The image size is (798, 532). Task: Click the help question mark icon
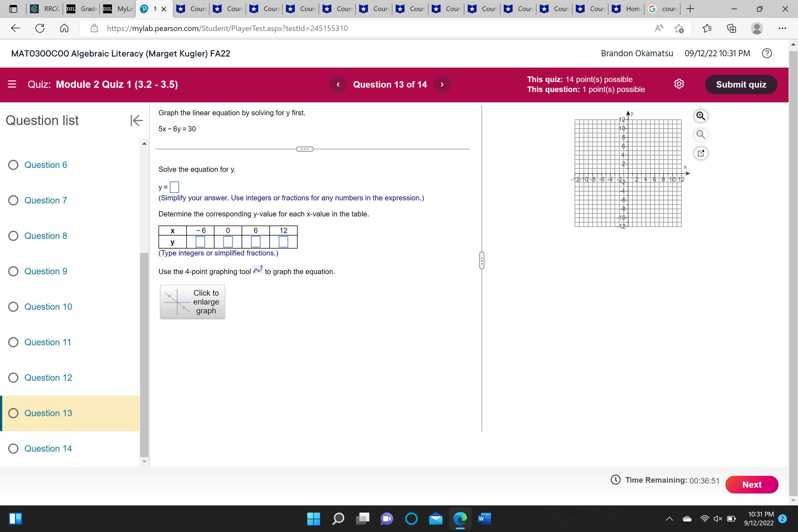767,53
